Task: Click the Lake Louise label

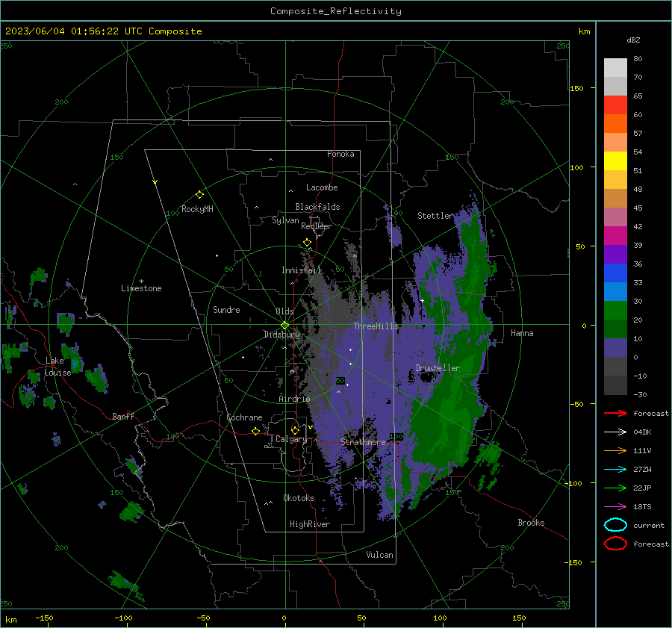Action: [x=58, y=367]
